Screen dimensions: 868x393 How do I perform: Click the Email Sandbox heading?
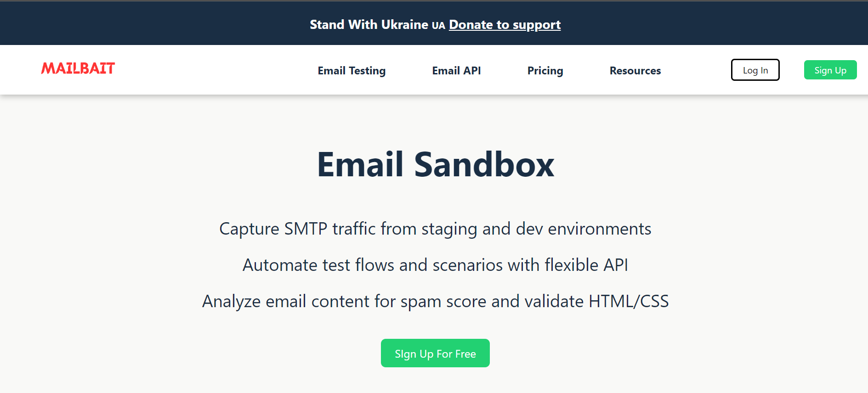point(436,164)
